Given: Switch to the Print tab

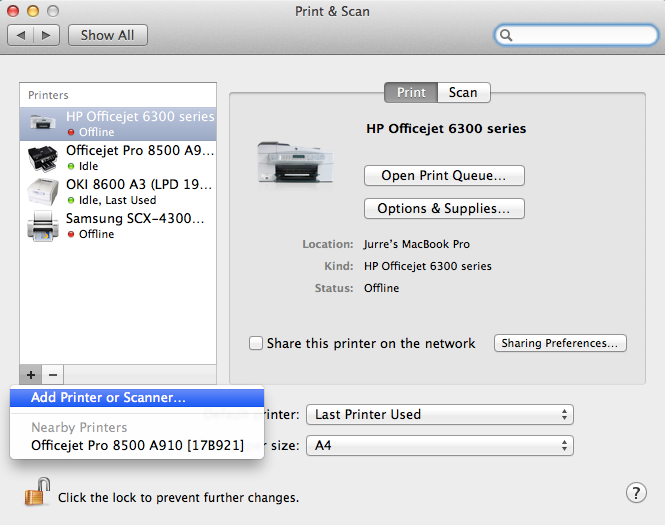Looking at the screenshot, I should (411, 92).
